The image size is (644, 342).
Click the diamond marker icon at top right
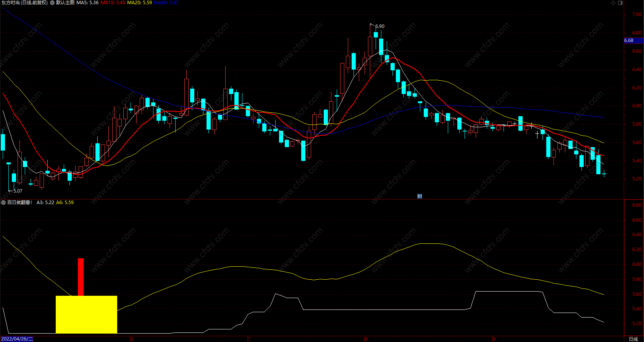pos(613,3)
